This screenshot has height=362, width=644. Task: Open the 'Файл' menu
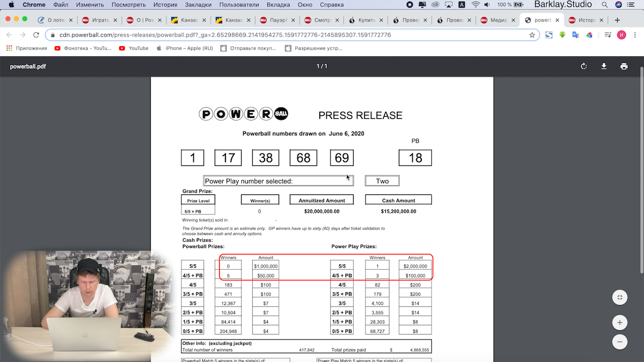[61, 5]
